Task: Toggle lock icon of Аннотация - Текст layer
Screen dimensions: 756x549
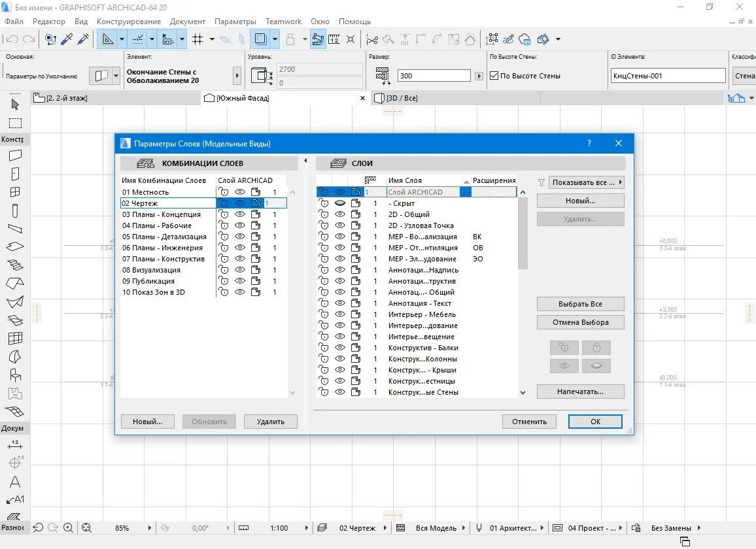Action: coord(324,303)
